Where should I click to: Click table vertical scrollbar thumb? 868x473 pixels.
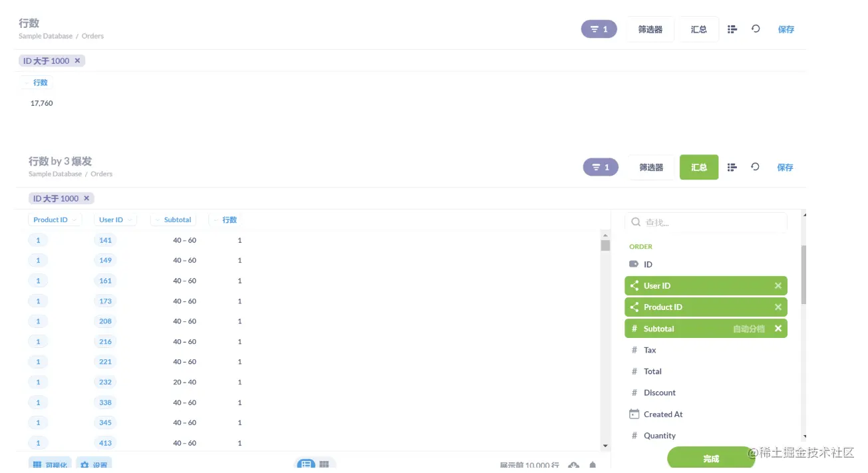coord(605,245)
